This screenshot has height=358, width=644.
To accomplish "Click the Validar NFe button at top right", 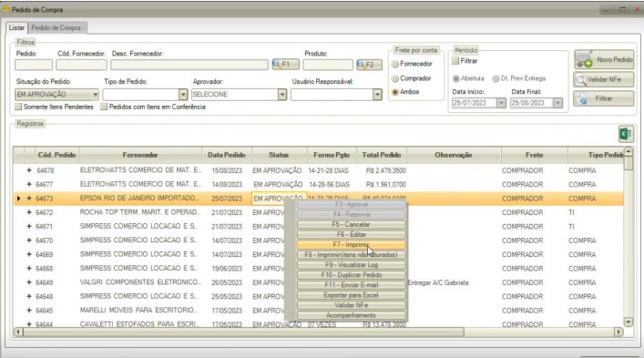I will [x=604, y=79].
